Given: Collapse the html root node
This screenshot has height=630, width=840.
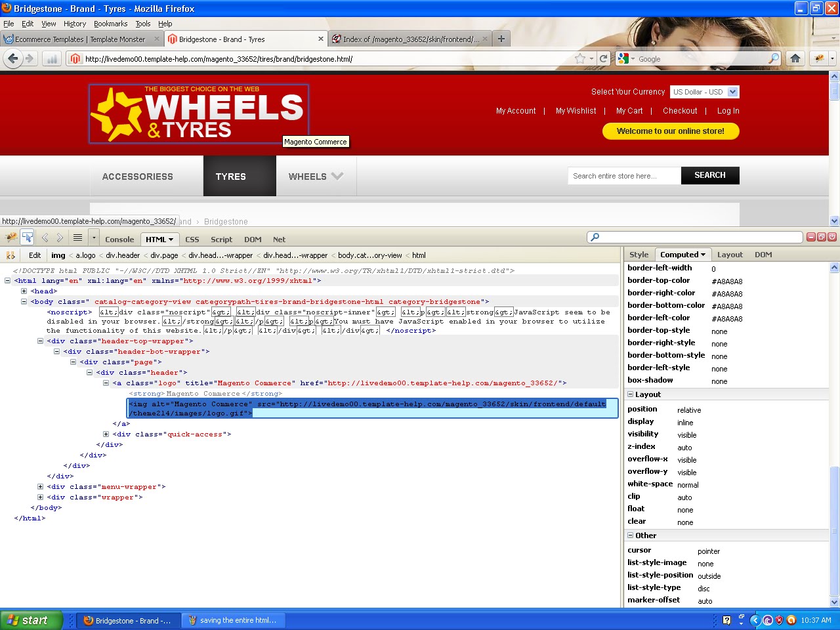Looking at the screenshot, I should 8,281.
